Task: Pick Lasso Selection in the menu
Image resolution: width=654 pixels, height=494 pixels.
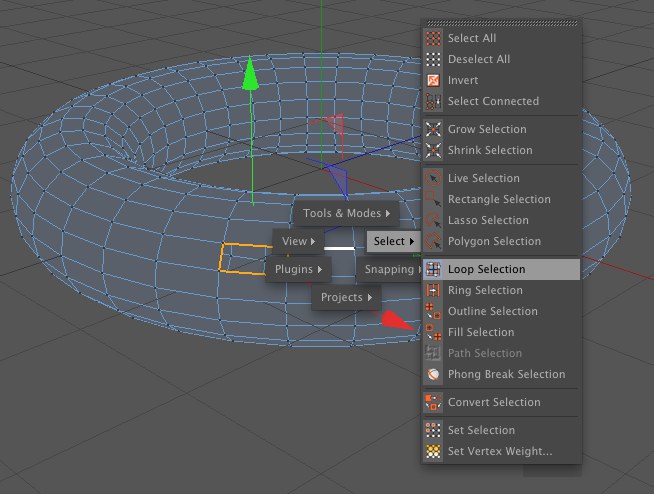Action: click(488, 220)
